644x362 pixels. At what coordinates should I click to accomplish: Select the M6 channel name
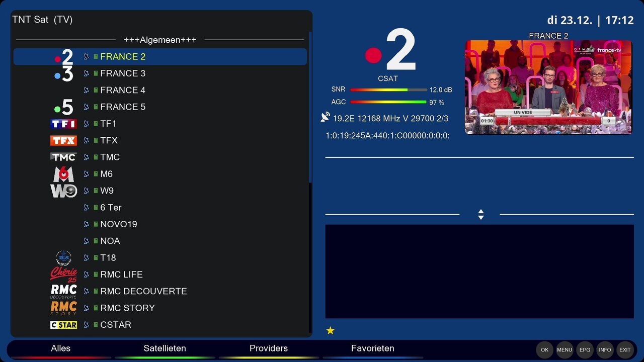pos(106,174)
